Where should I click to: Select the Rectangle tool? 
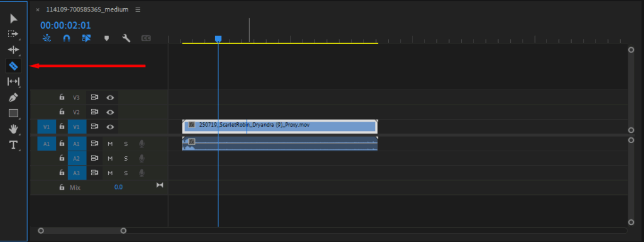(x=14, y=113)
